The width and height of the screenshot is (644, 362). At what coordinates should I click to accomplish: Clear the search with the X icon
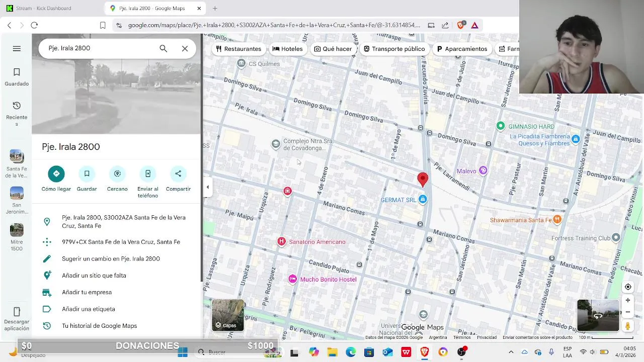(185, 48)
